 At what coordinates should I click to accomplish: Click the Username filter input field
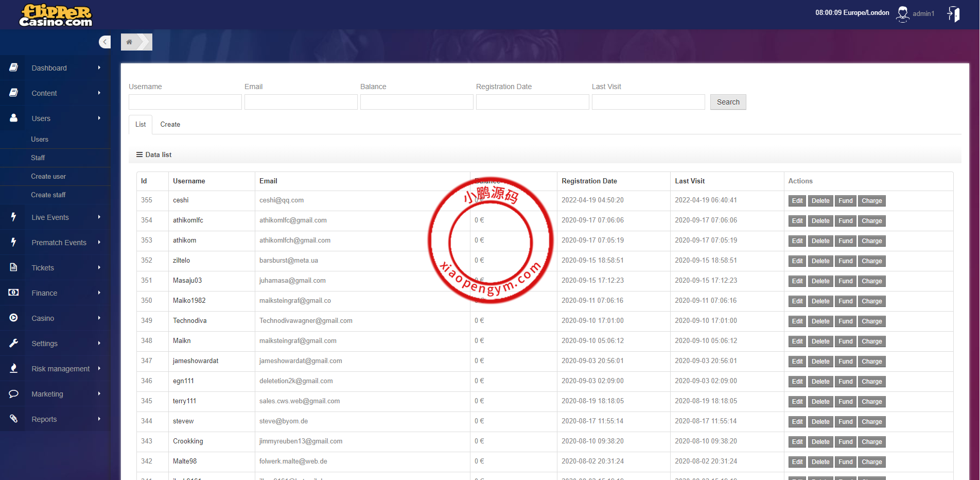[x=185, y=102]
